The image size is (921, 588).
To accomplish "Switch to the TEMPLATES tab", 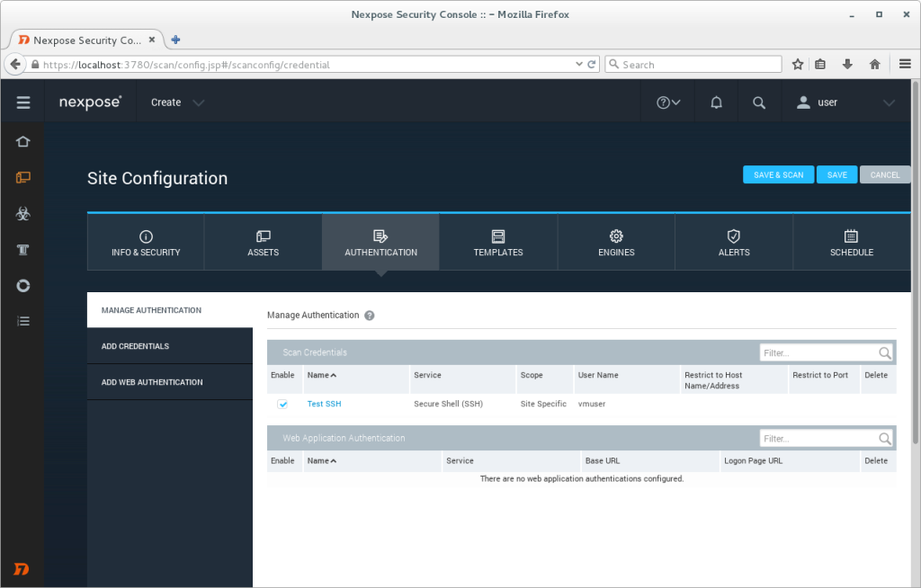I will (497, 242).
